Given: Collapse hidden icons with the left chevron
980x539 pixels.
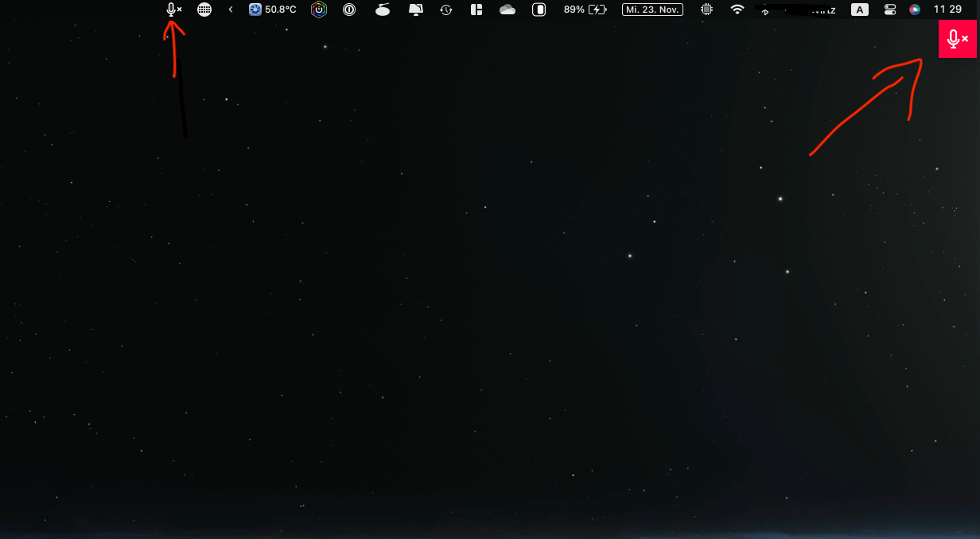Looking at the screenshot, I should pos(231,10).
